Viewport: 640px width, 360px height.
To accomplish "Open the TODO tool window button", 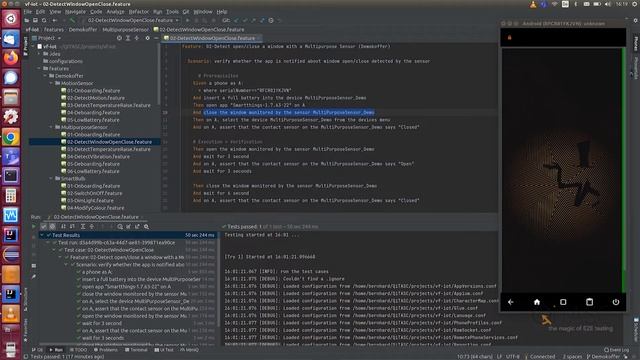I will coord(78,350).
